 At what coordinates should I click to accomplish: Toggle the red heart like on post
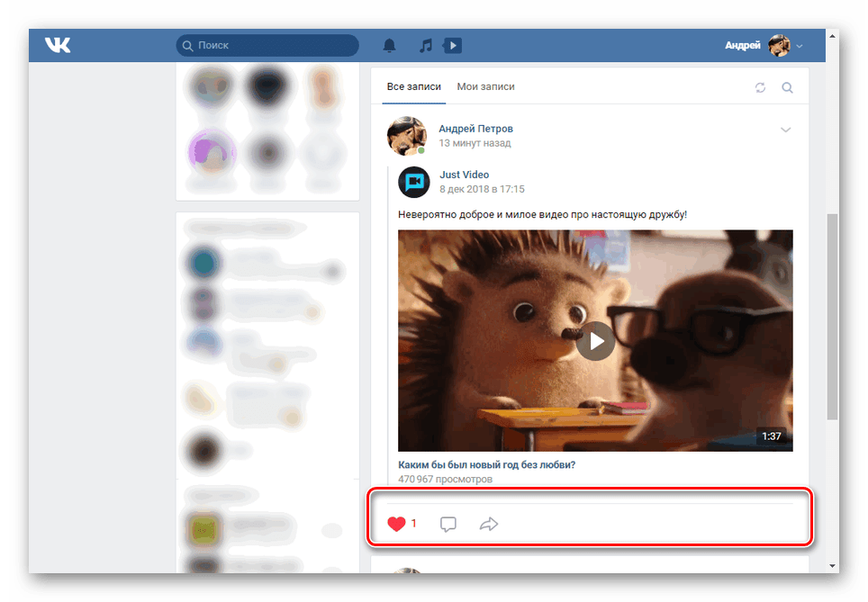click(x=396, y=524)
